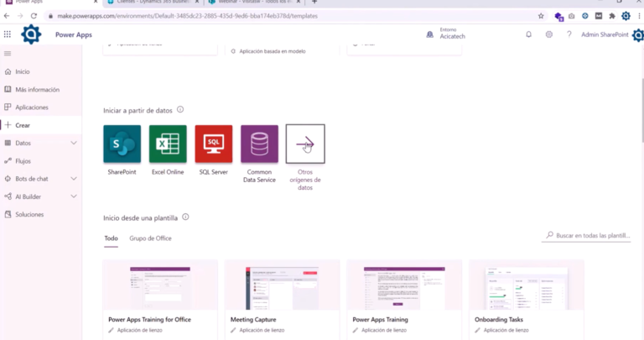Click the notifications bell icon
The height and width of the screenshot is (340, 644).
click(528, 34)
